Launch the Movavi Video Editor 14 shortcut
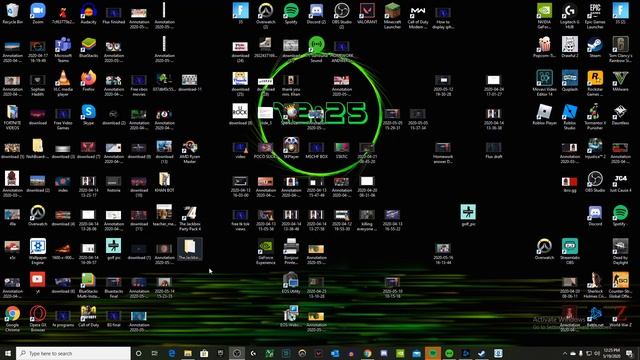This screenshot has width=640, height=360. pos(544,83)
